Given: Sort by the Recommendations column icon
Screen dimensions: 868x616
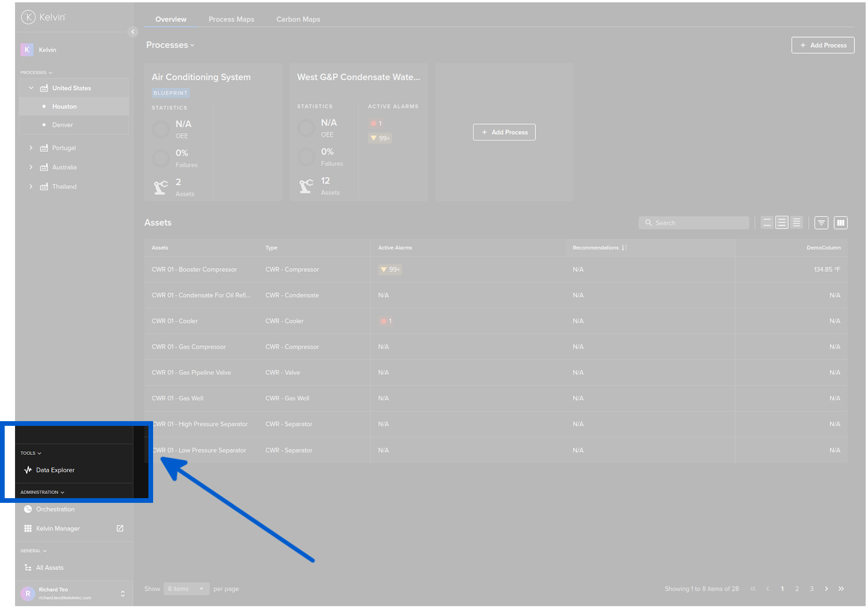Looking at the screenshot, I should 624,248.
